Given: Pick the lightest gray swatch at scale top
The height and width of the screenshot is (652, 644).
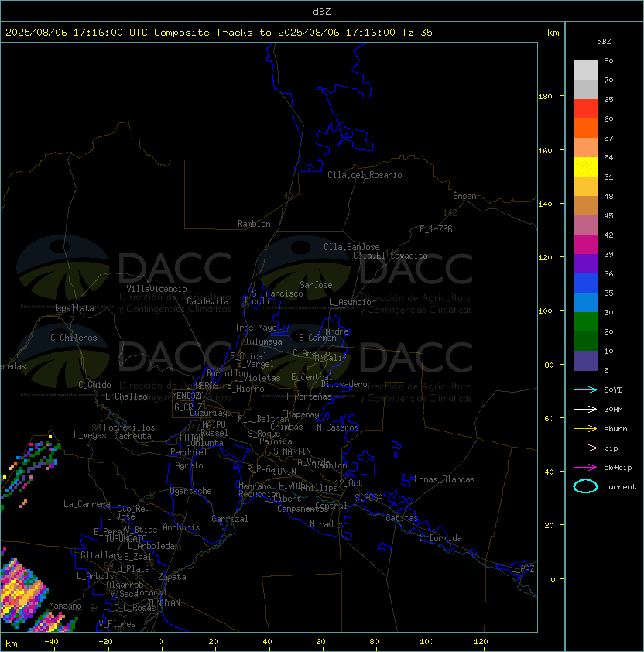Looking at the screenshot, I should [x=585, y=70].
